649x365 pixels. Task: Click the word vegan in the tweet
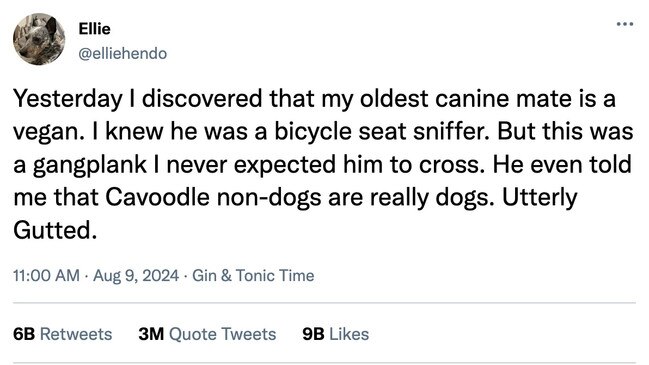click(46, 133)
